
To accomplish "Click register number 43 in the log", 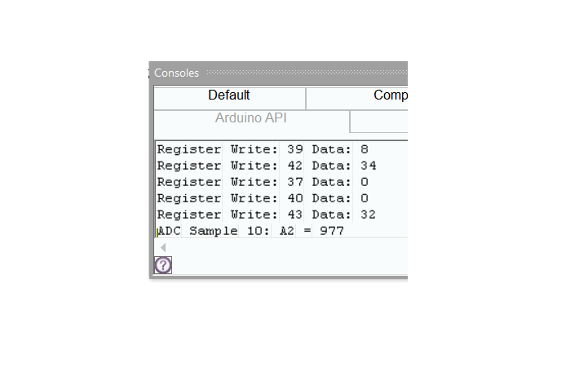I will [x=295, y=215].
